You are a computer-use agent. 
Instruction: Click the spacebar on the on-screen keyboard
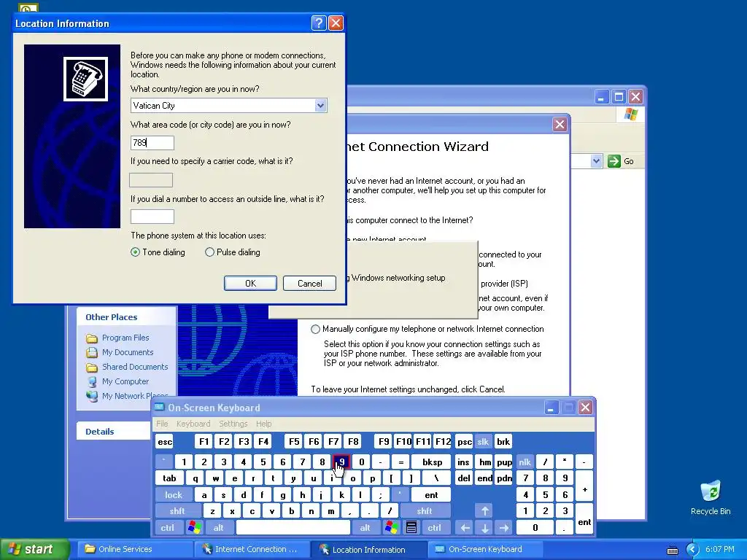click(293, 528)
